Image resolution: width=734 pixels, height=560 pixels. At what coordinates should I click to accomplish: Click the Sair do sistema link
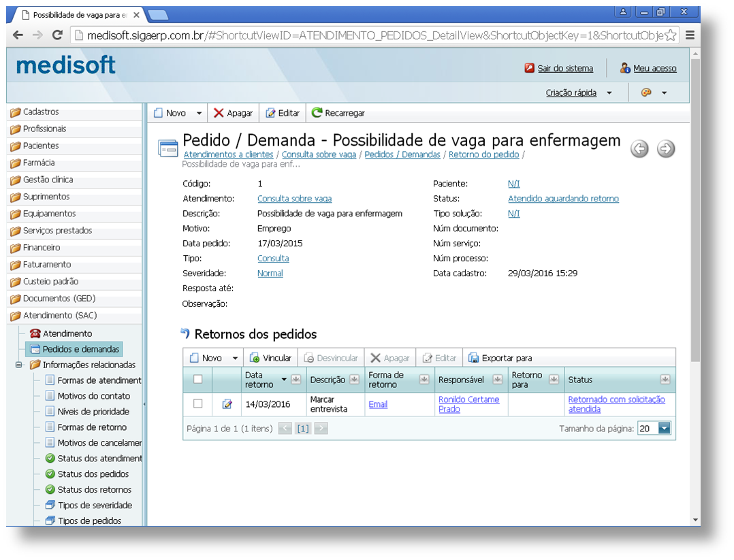pos(565,68)
